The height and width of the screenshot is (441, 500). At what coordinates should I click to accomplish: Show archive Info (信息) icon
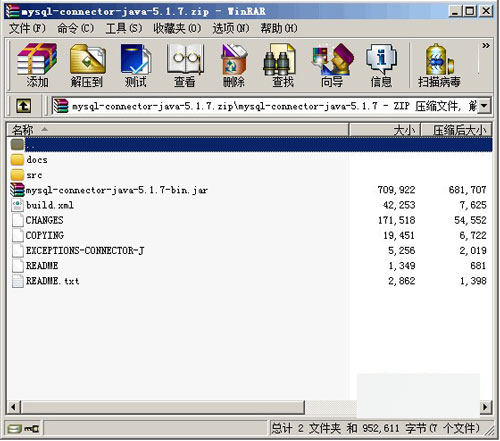[381, 65]
